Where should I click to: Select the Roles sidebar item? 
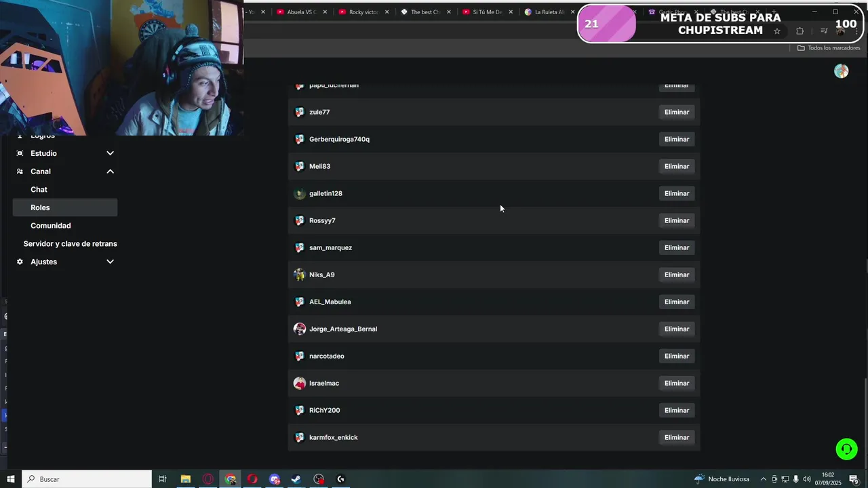65,207
